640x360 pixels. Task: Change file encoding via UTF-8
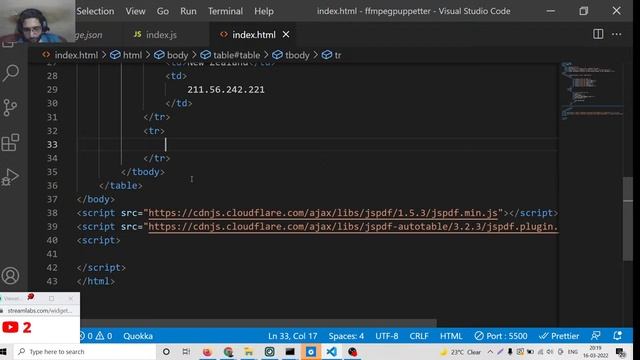pos(387,336)
